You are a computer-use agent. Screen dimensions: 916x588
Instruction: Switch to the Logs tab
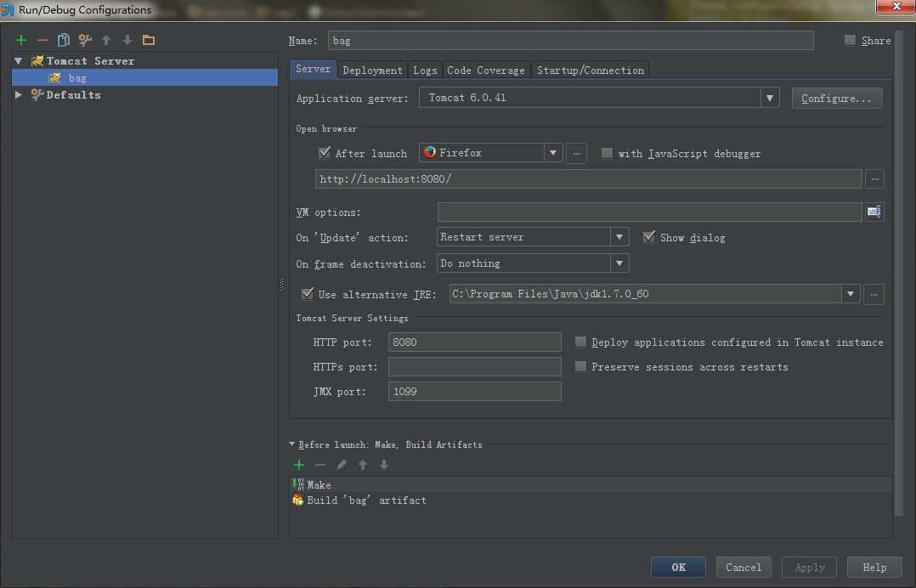coord(425,70)
